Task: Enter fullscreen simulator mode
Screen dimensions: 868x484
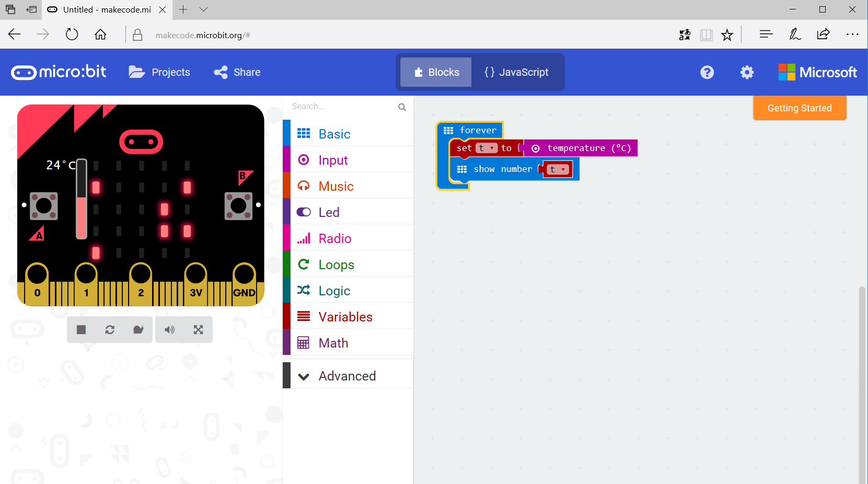Action: (x=198, y=329)
